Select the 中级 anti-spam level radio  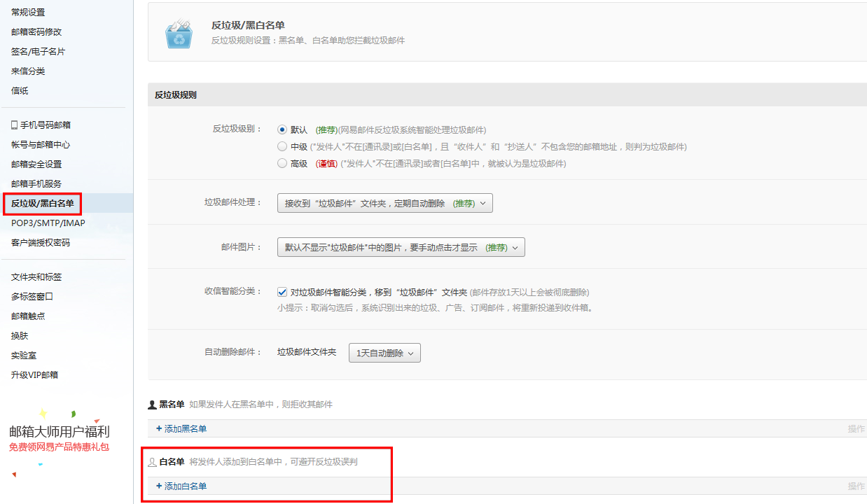pos(282,146)
